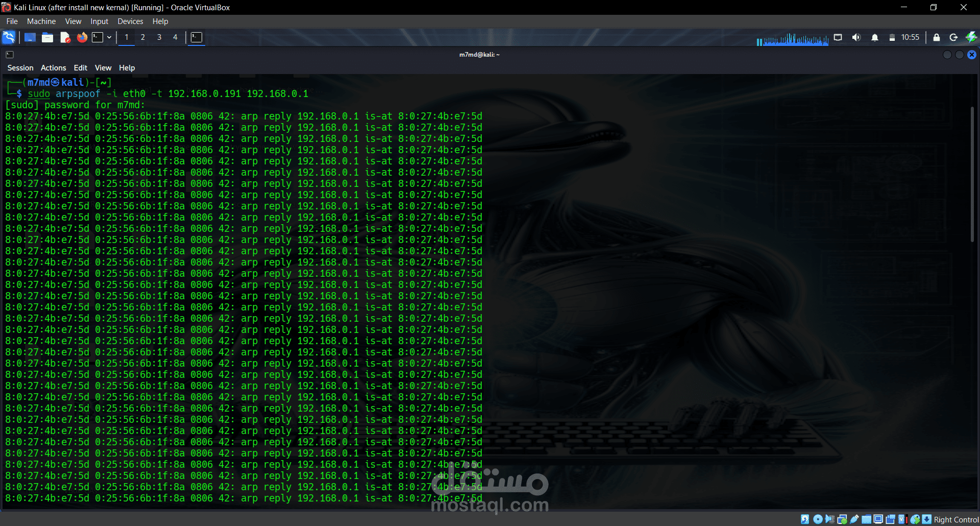Lock the screen with the padlock icon
980x526 pixels.
[x=937, y=37]
